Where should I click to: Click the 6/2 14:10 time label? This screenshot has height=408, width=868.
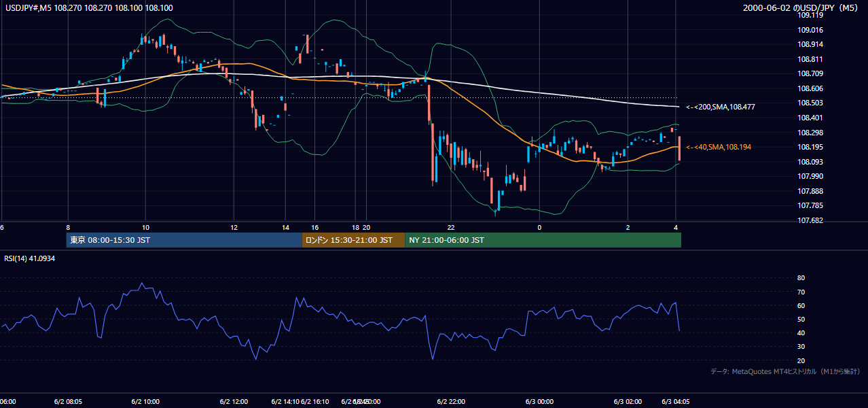click(x=285, y=401)
